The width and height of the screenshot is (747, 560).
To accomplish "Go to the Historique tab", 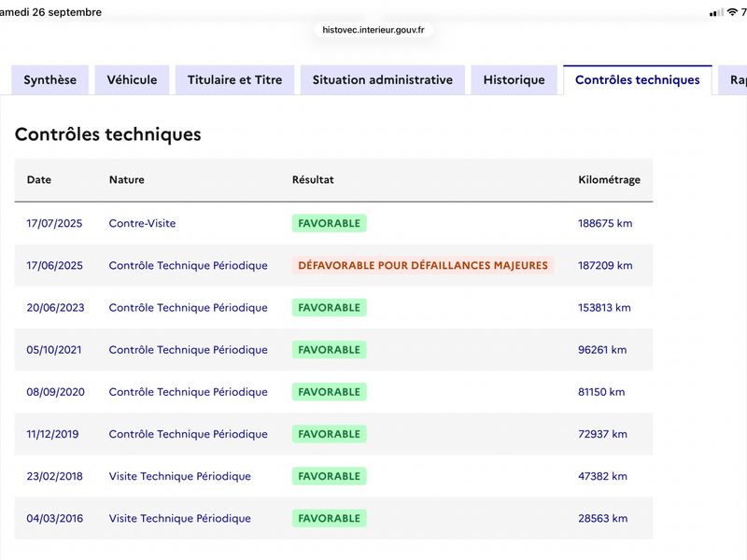I will (x=514, y=80).
